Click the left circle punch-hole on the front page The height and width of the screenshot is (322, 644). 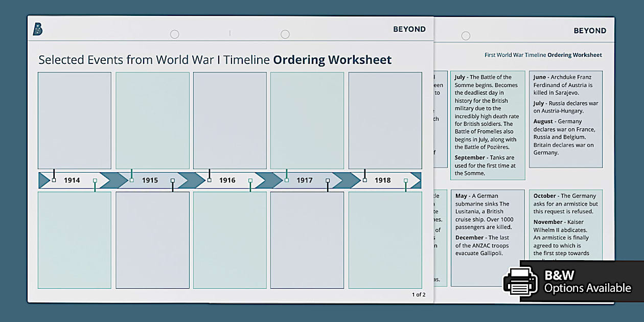coord(175,34)
